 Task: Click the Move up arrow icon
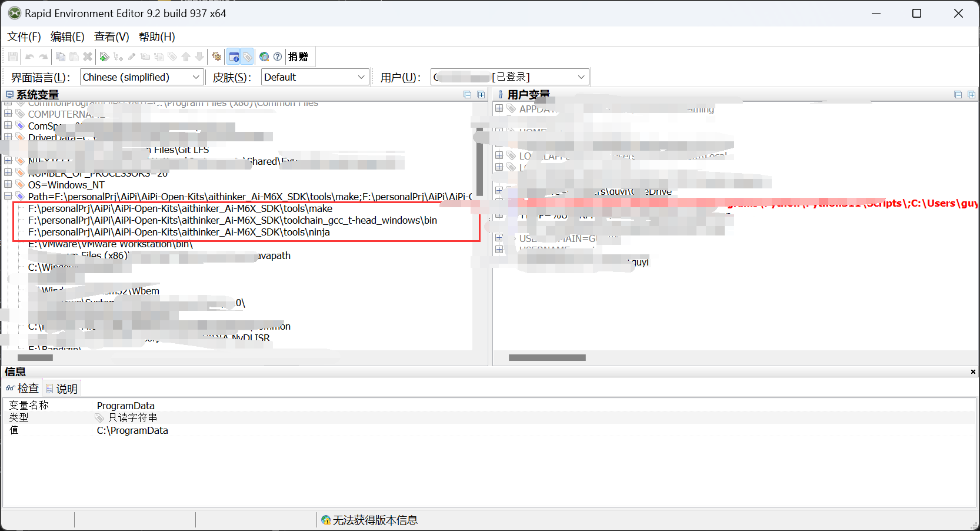click(186, 57)
